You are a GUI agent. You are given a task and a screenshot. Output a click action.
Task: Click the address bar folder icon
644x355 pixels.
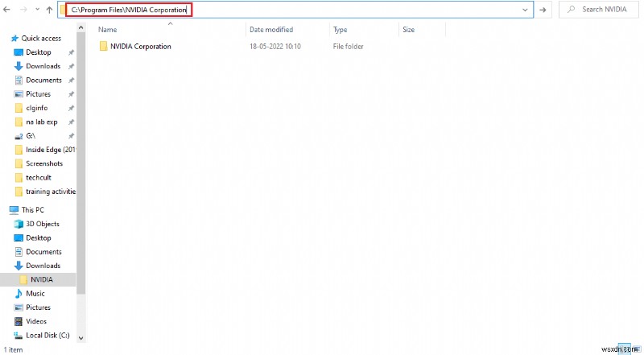pos(62,10)
